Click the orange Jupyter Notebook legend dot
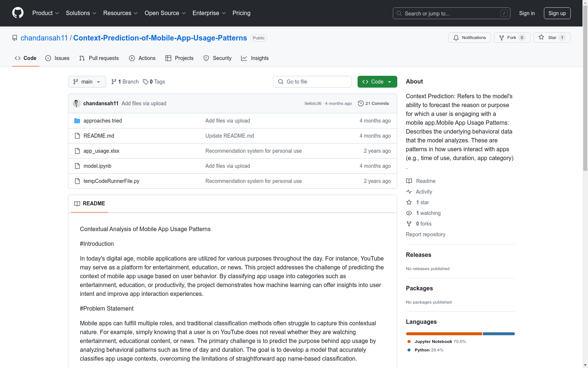This screenshot has height=368, width=588. [409, 342]
